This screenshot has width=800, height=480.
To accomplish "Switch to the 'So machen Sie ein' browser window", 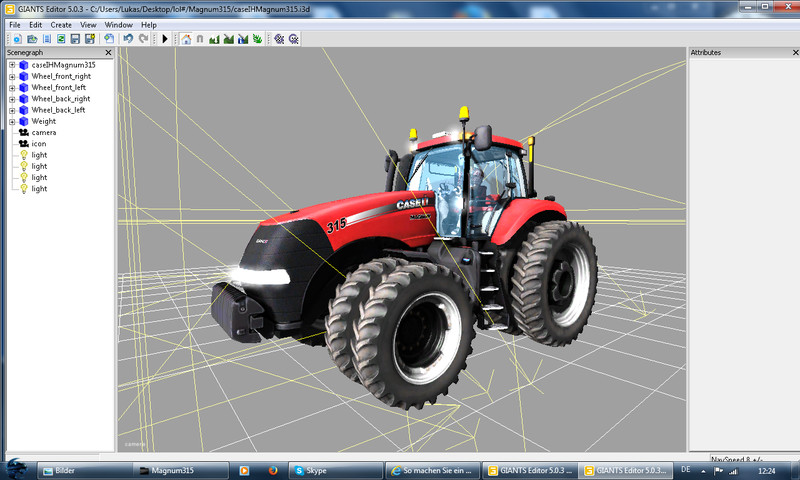I will pos(433,471).
